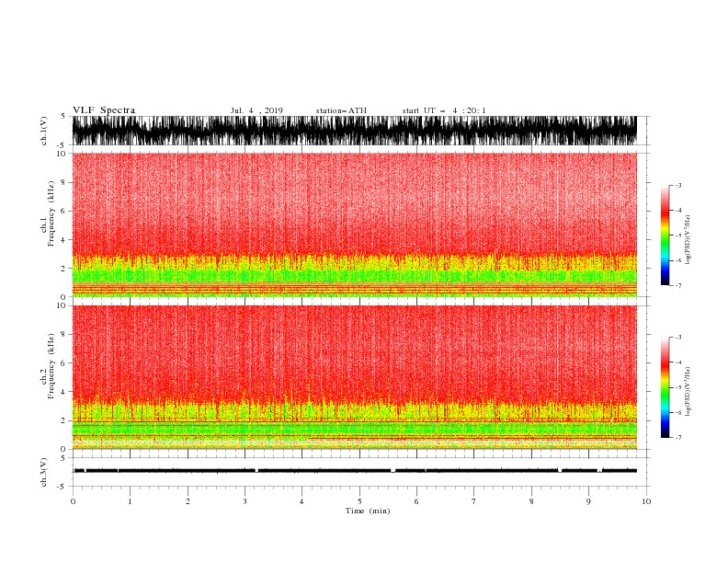
Task: Click the log(PSD) label beside ch.1 colorbar
Action: [x=688, y=240]
